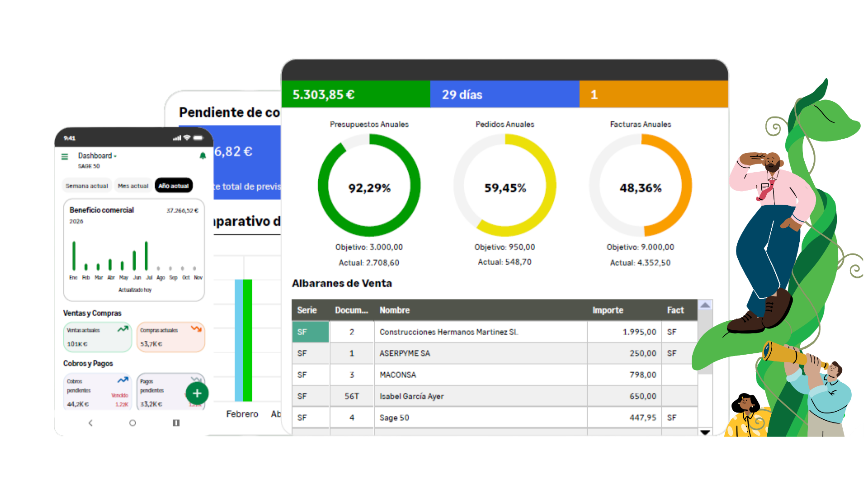Select the ASERPYME SA row
The image size is (868, 488).
click(x=495, y=353)
